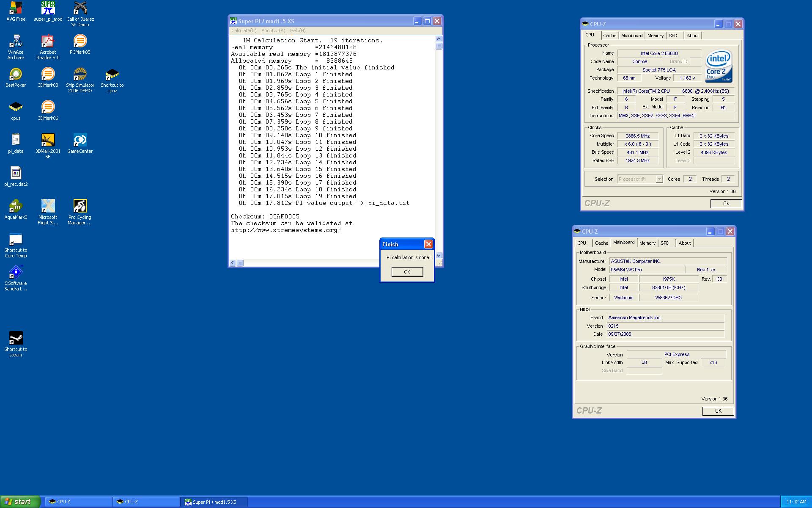Click OK in top CPU-Z window
The image size is (812, 508).
pos(726,204)
